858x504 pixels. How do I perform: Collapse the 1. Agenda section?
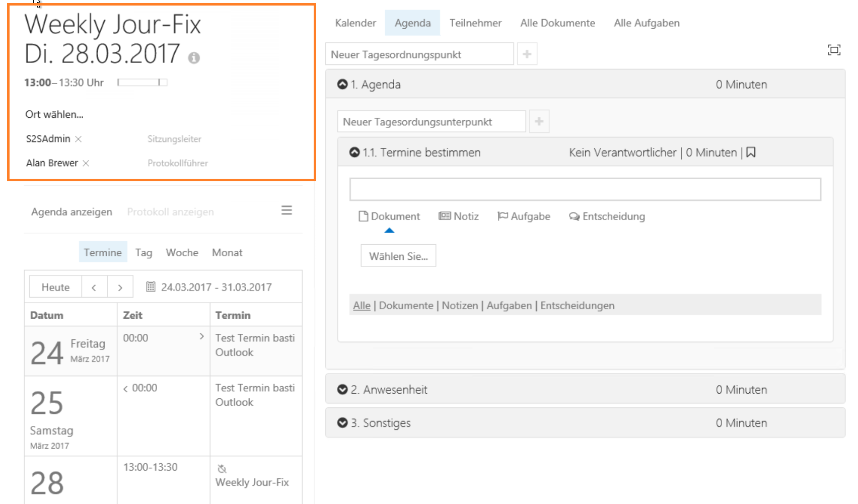point(342,84)
